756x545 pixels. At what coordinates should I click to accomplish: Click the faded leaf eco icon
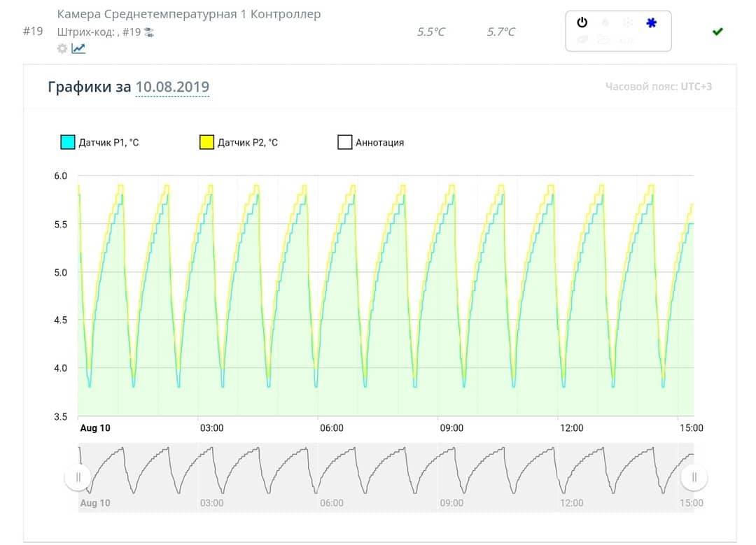(582, 39)
